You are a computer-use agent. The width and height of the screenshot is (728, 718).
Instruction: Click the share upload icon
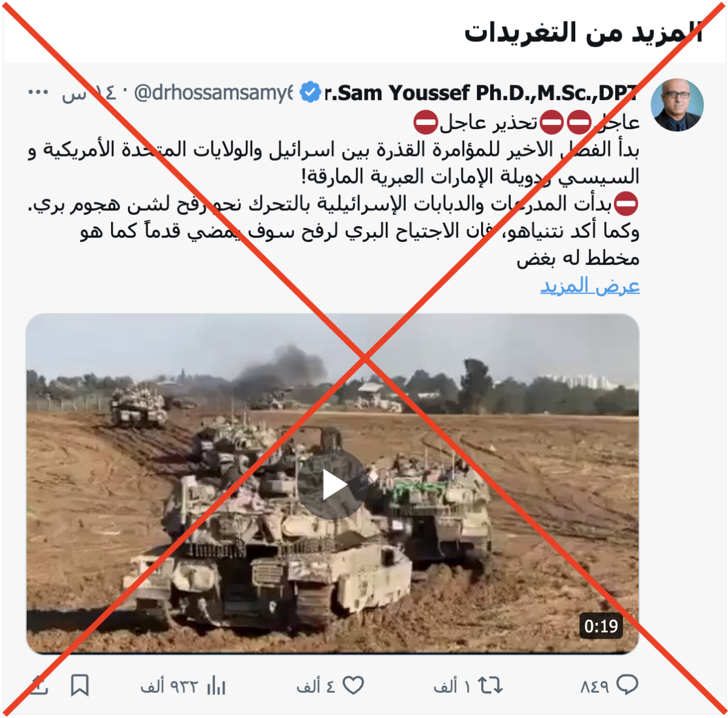pyautogui.click(x=38, y=685)
